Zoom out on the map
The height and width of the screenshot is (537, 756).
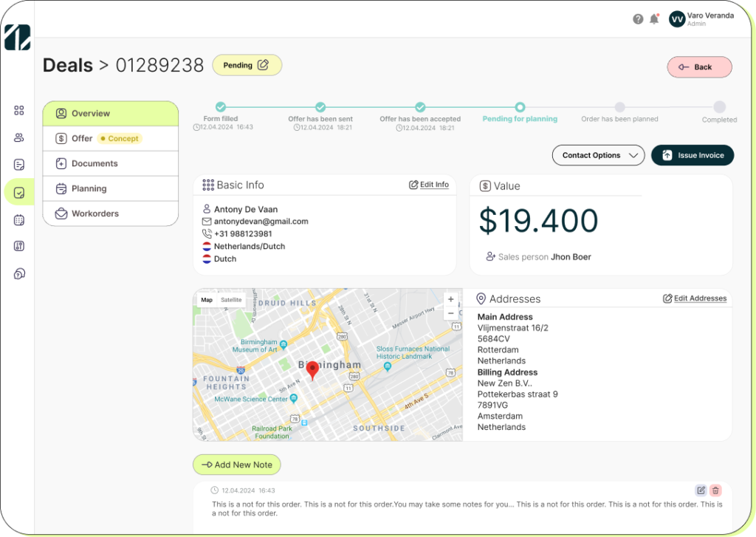451,313
